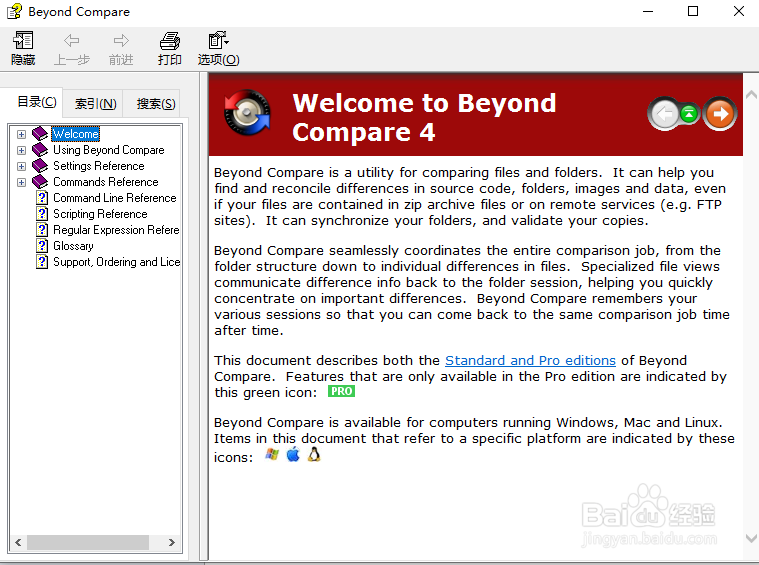Click the content pane scroll-up arrow
Screen dimensions: 759x565
point(751,94)
